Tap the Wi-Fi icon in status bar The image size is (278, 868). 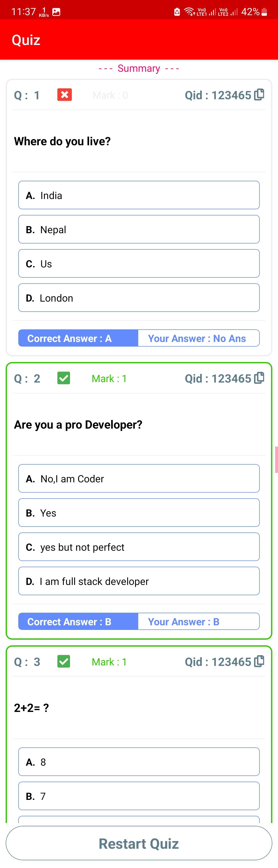coord(189,12)
